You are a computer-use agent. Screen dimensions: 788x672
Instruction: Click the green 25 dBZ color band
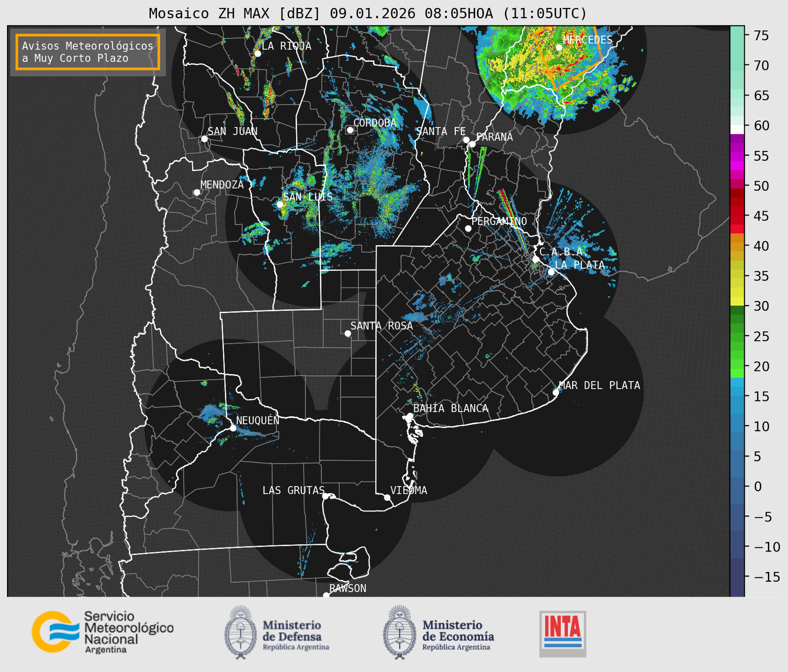pyautogui.click(x=737, y=336)
